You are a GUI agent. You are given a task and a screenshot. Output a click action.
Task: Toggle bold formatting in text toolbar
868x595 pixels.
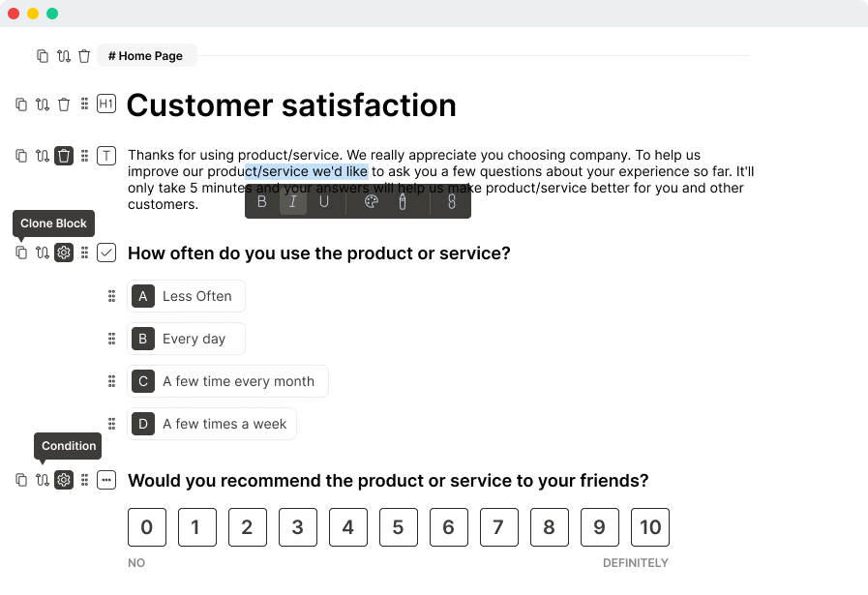[x=262, y=202]
